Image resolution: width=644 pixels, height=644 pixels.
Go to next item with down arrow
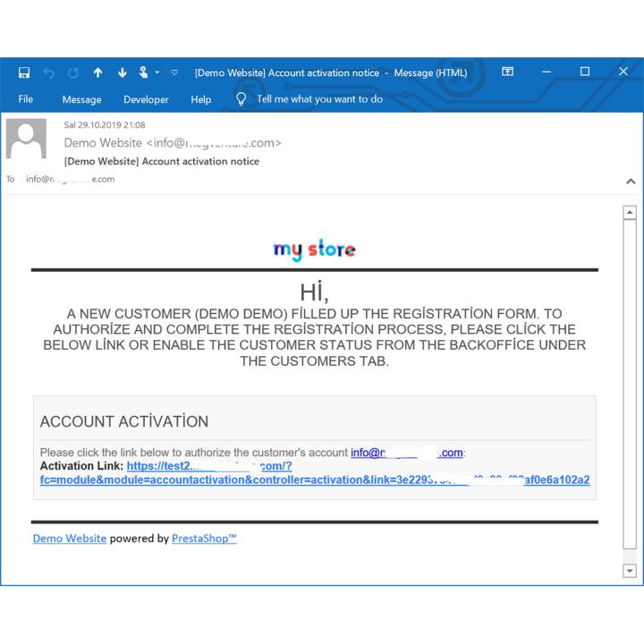tap(122, 72)
